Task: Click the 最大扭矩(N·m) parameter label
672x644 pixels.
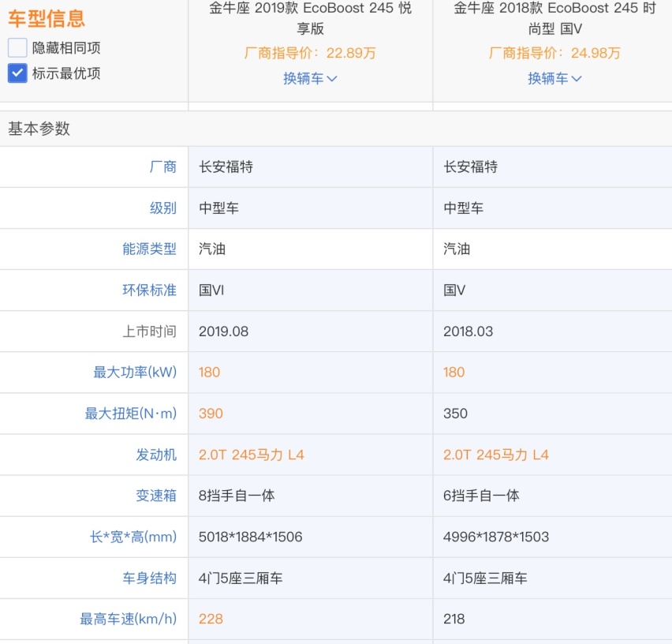Action: pyautogui.click(x=131, y=414)
